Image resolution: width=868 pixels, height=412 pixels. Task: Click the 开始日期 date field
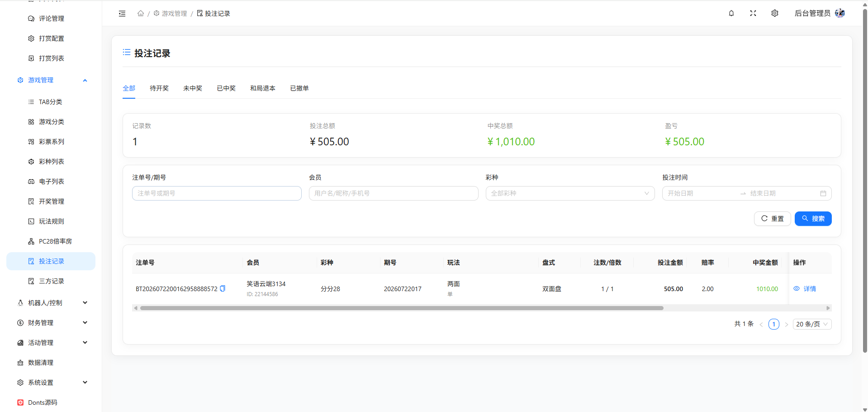[701, 193]
